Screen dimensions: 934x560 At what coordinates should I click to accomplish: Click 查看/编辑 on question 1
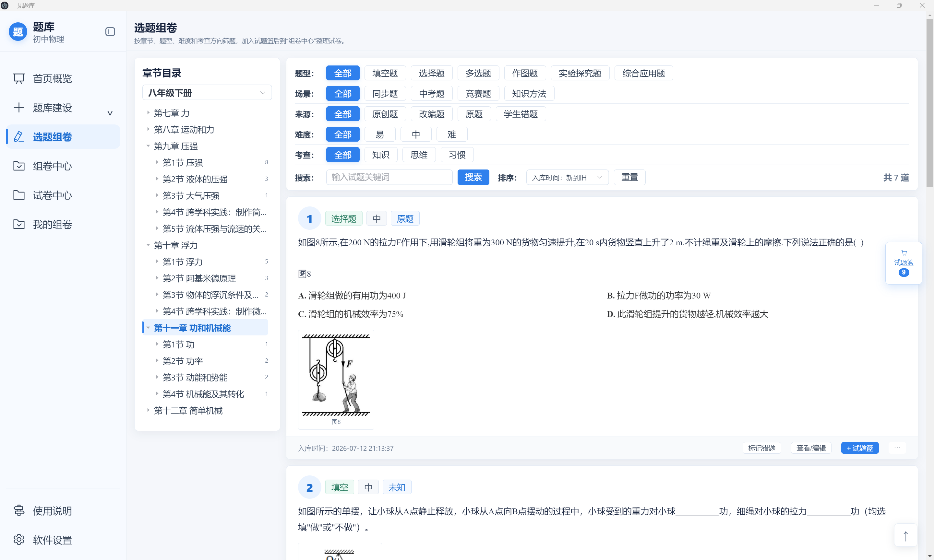pos(811,448)
